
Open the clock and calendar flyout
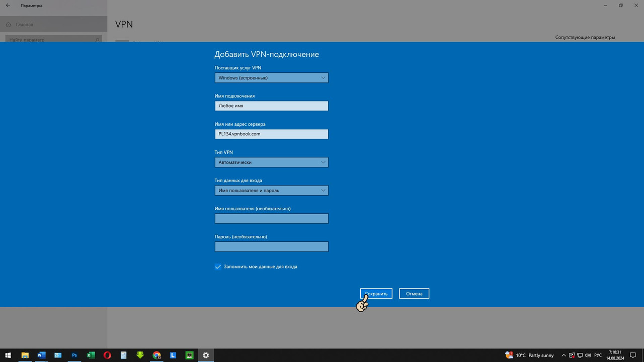[615, 355]
